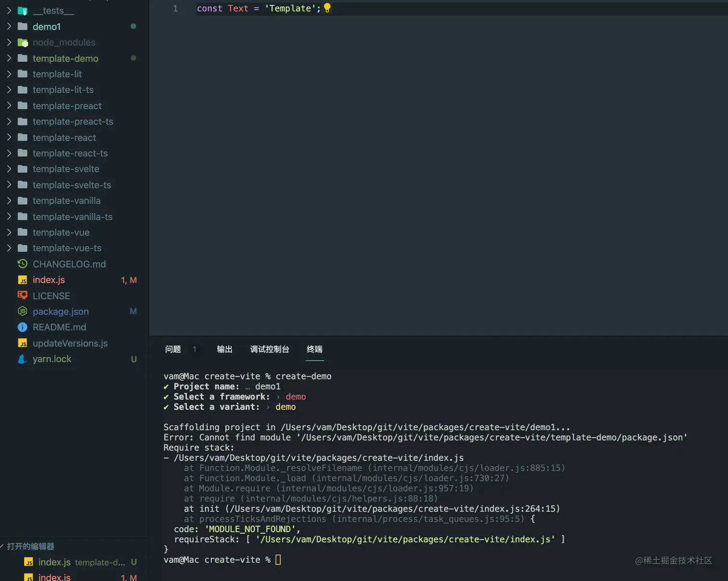The image size is (728, 581).
Task: Select the template-preact-ts folder row
Action: pos(75,121)
